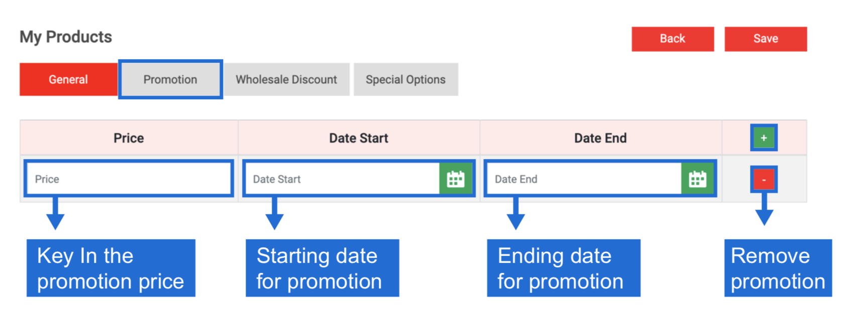Image resolution: width=868 pixels, height=318 pixels.
Task: Click the Price column header
Action: coord(129,138)
